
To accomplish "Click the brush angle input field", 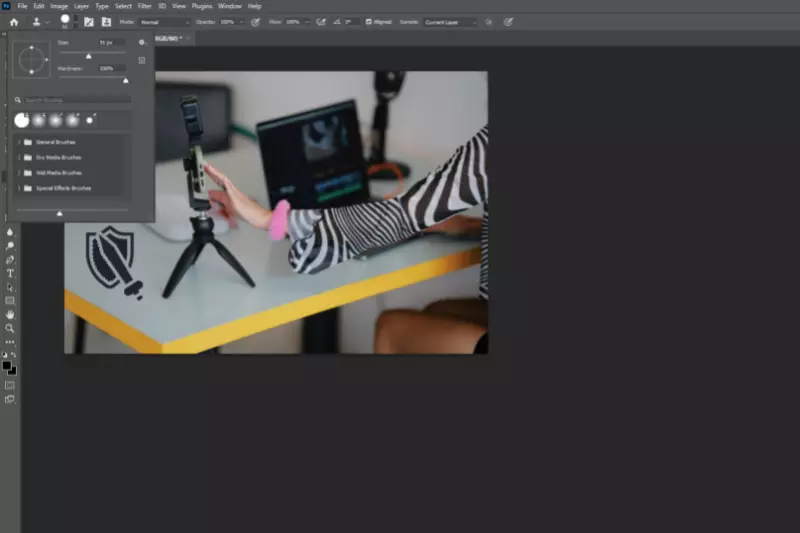I will [x=351, y=22].
